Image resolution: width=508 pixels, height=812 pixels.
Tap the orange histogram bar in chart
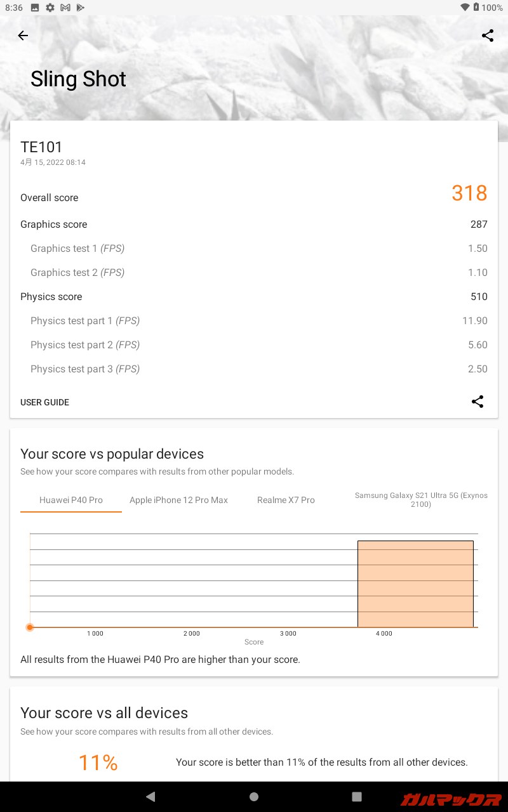click(415, 584)
